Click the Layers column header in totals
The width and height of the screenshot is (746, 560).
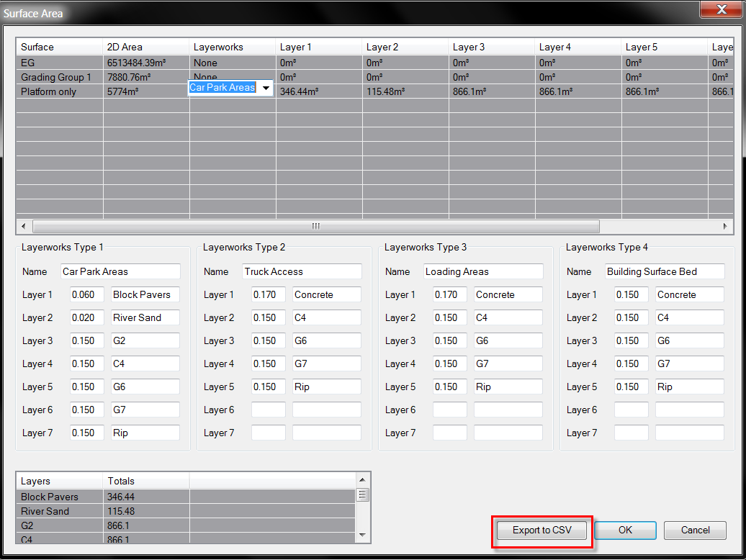(x=60, y=481)
